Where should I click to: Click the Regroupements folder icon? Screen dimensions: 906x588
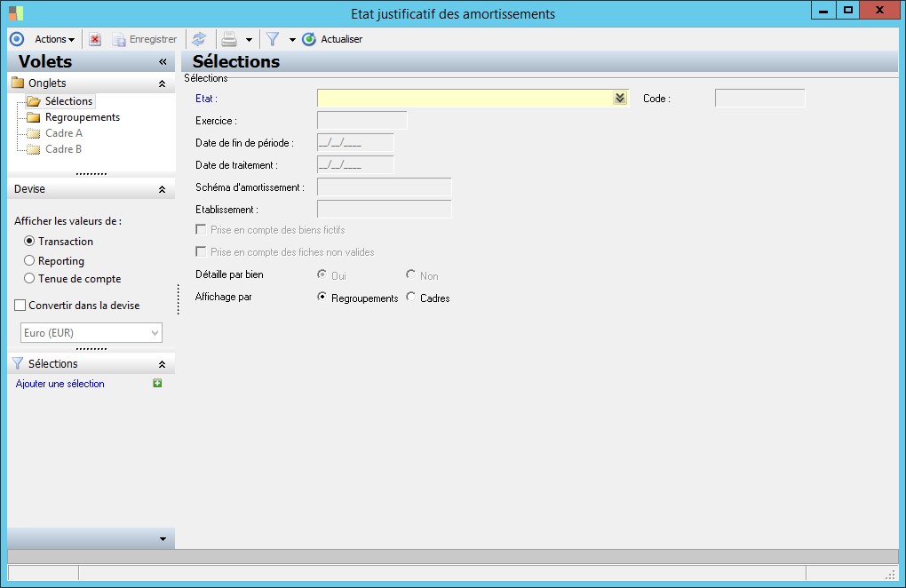click(34, 117)
